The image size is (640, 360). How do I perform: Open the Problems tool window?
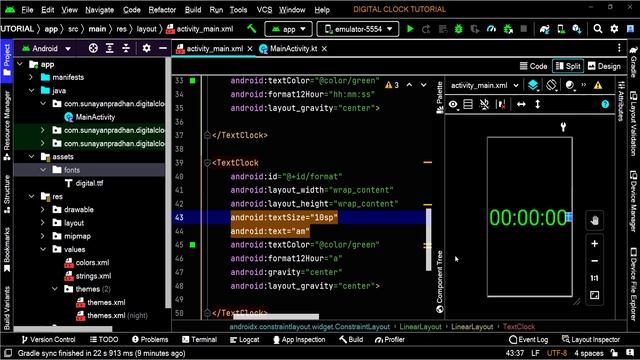pyautogui.click(x=150, y=340)
